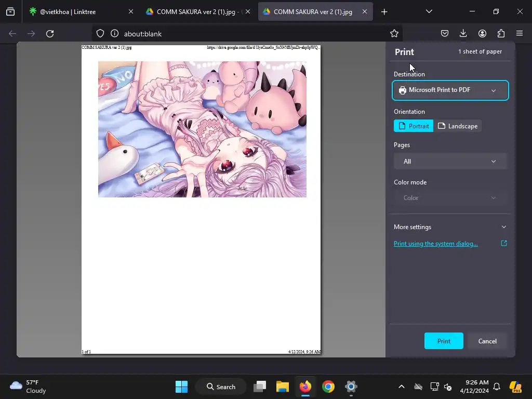The height and width of the screenshot is (399, 532).
Task: Show hidden system tray icons
Action: pos(402,387)
